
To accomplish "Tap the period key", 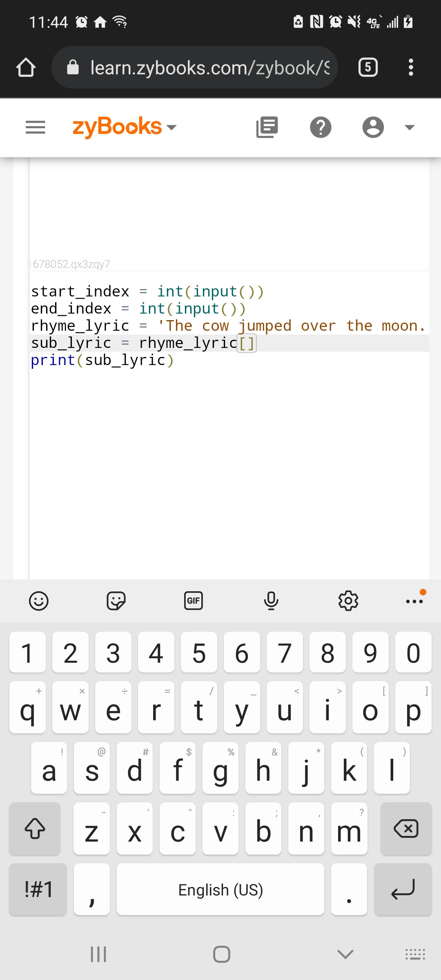I will [349, 889].
